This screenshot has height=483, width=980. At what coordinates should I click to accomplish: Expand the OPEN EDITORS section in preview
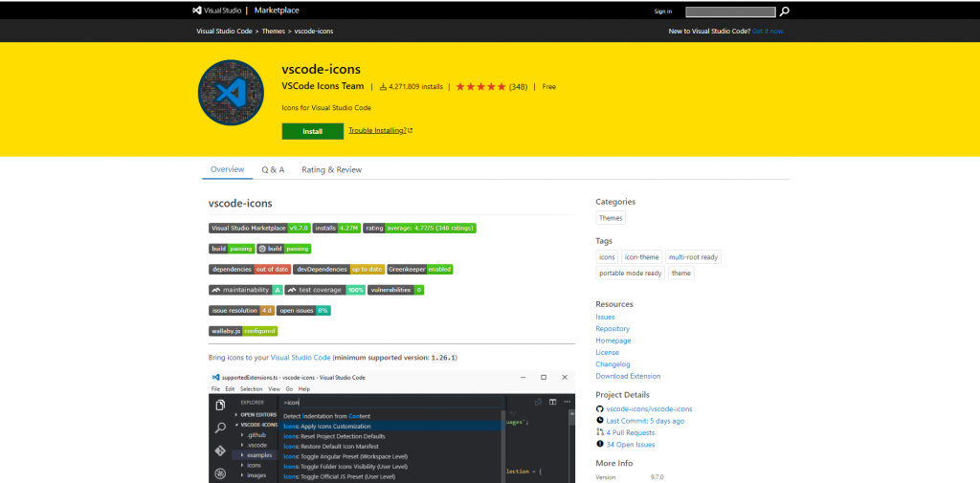coord(255,414)
